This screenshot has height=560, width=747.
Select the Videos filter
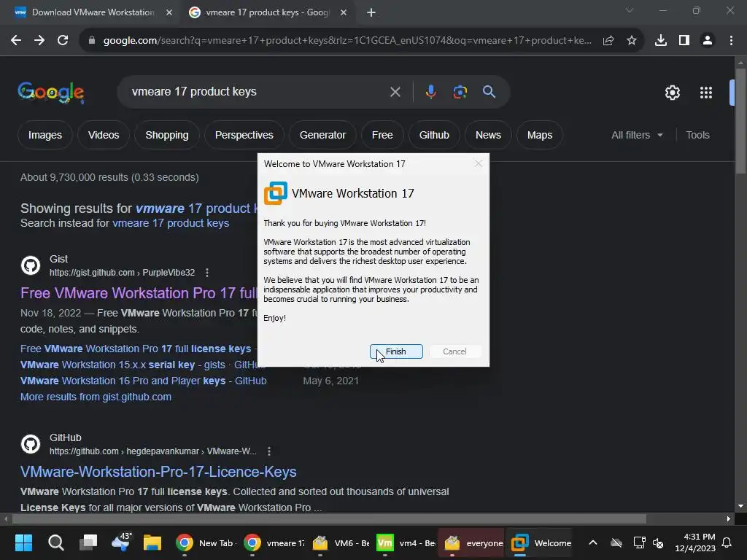(104, 135)
